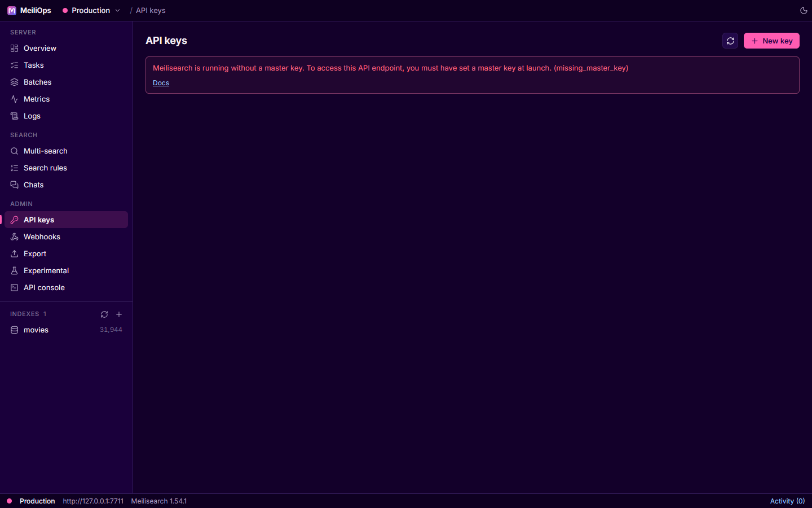The image size is (812, 508).
Task: Click the Tasks list icon
Action: [15, 65]
